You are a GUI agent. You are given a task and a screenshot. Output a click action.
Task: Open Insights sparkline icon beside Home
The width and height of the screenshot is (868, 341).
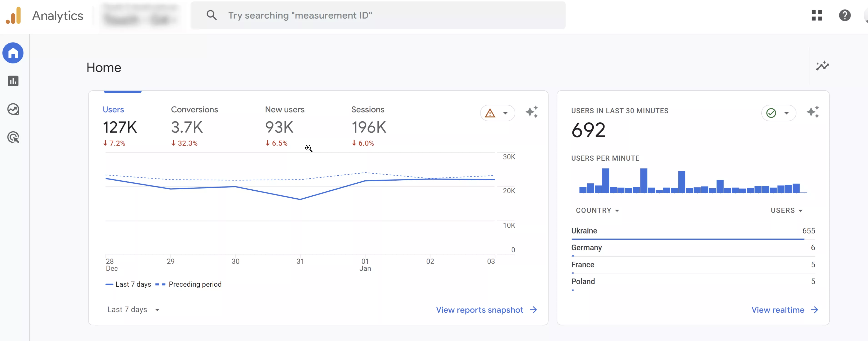click(x=823, y=66)
